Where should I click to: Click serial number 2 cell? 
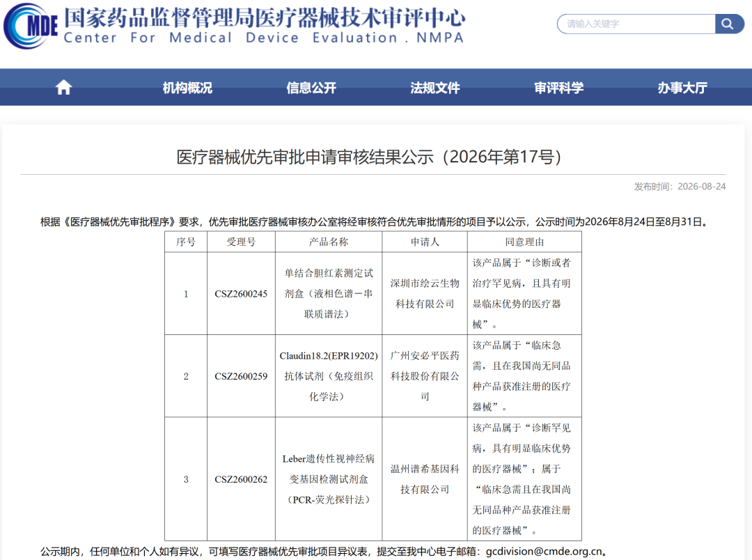click(x=186, y=376)
